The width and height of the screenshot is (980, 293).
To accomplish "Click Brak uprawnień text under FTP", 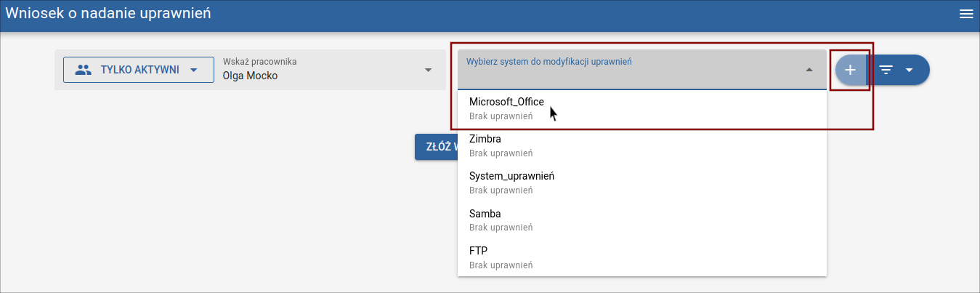I will coord(501,265).
